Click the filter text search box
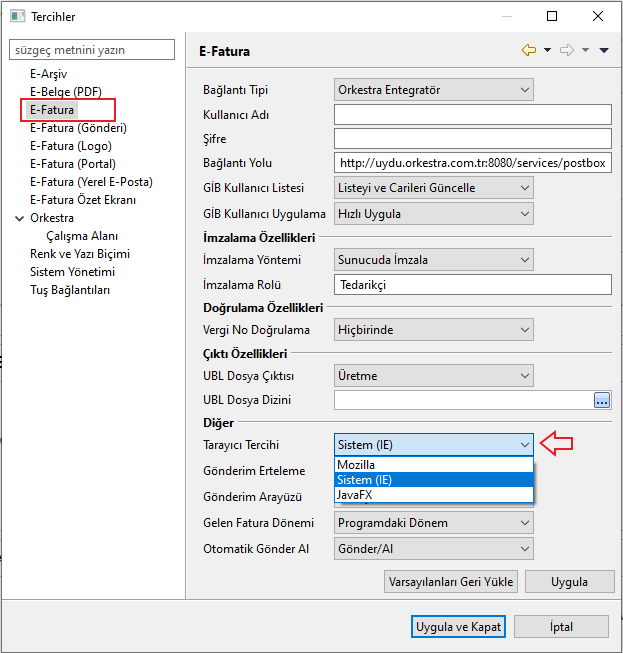Image resolution: width=623 pixels, height=653 pixels. tap(93, 49)
